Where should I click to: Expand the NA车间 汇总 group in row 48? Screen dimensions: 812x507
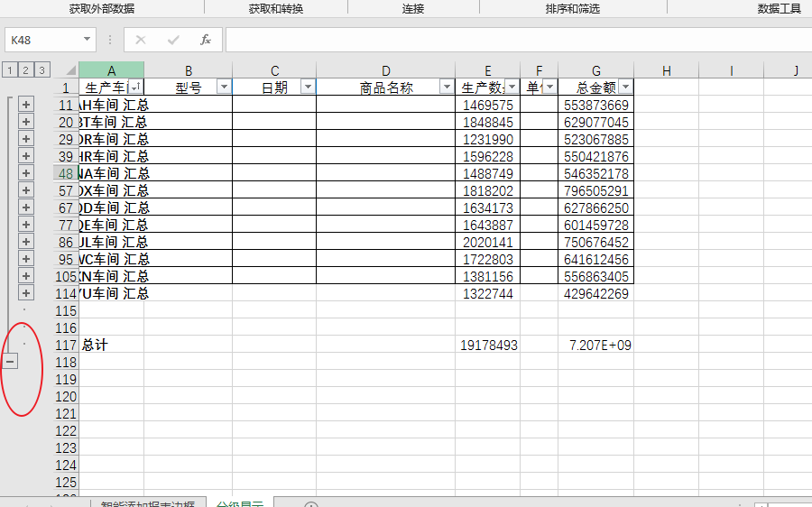tap(26, 173)
